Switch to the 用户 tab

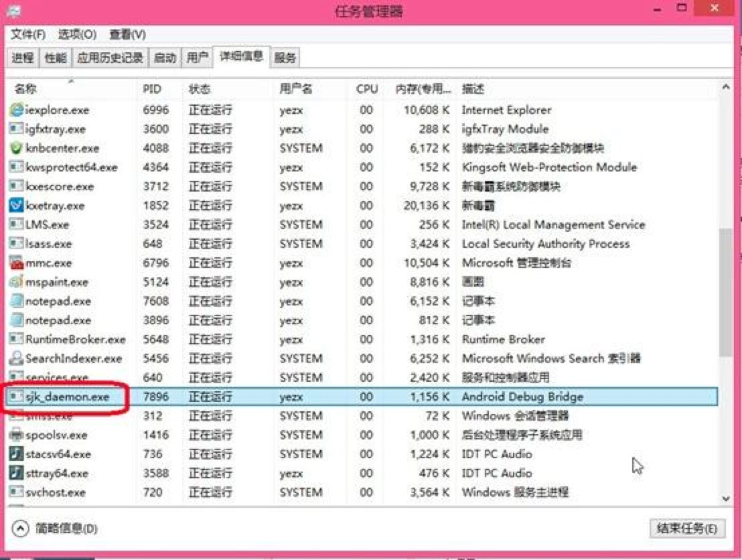(197, 58)
